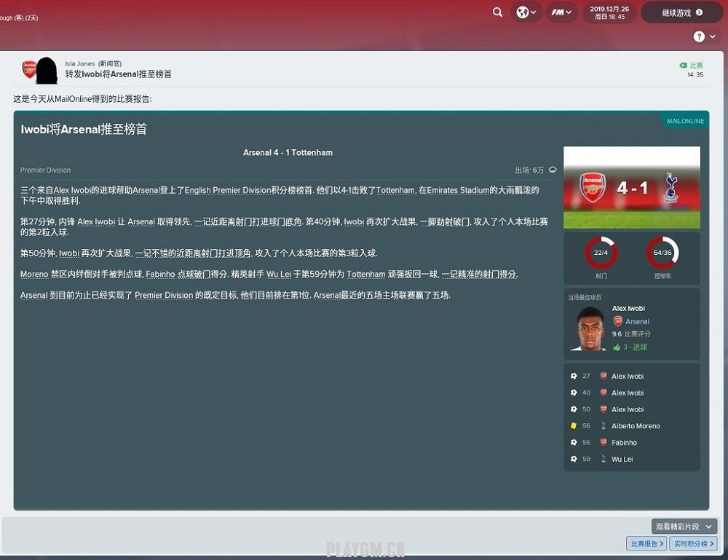
Task: Open the 4-1 match score image
Action: coord(631,187)
